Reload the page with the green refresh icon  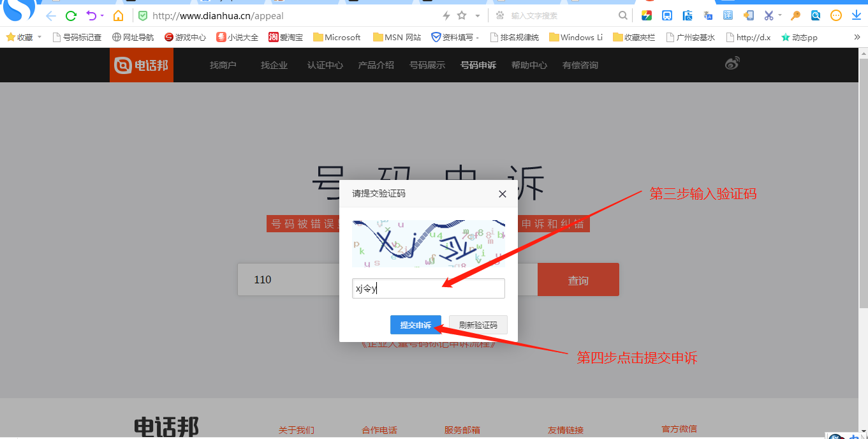(71, 16)
